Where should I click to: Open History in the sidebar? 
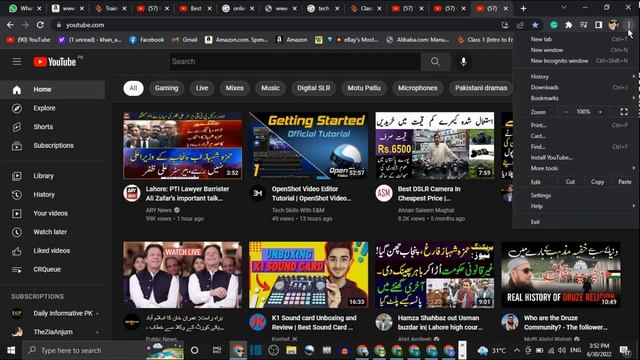click(x=53, y=195)
